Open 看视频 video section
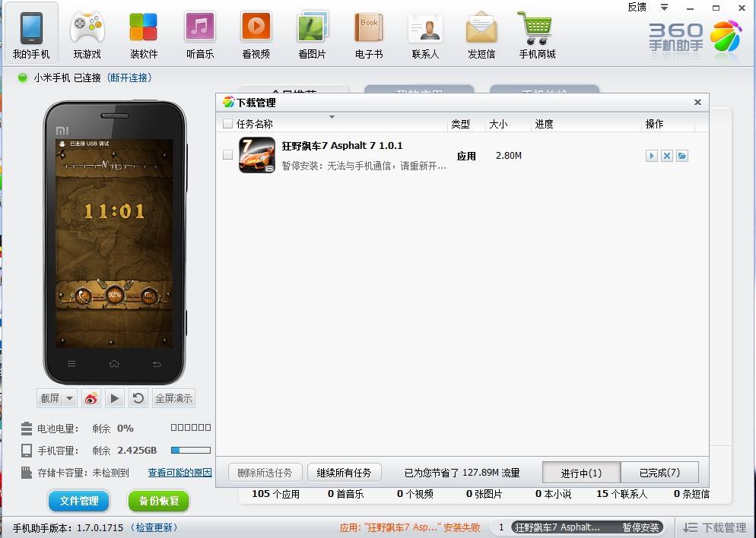Image resolution: width=756 pixels, height=538 pixels. 256,34
